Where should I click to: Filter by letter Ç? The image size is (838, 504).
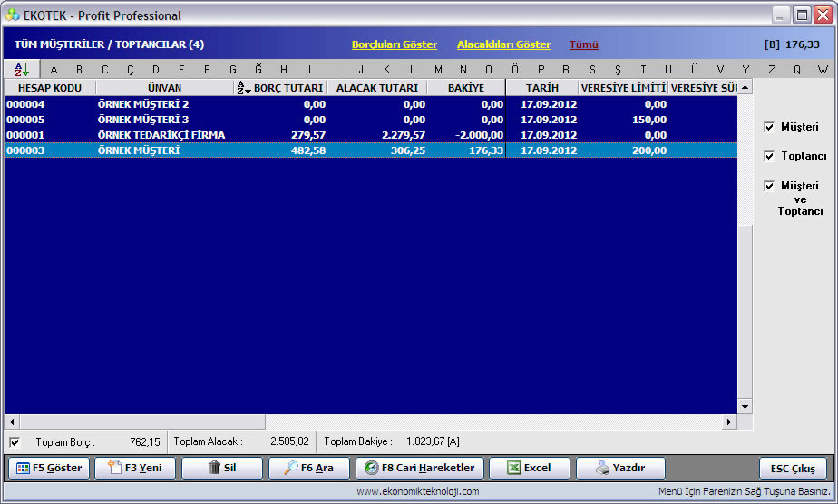(x=130, y=70)
